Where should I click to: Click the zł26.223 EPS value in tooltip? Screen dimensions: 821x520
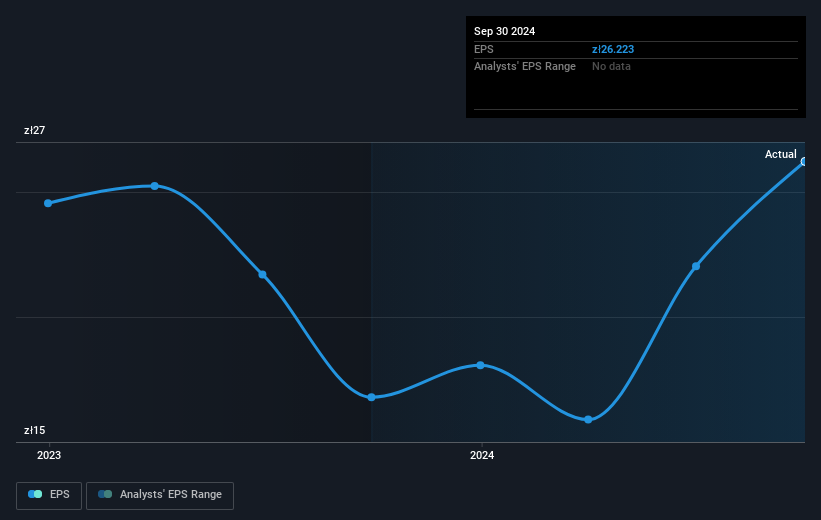tap(613, 49)
